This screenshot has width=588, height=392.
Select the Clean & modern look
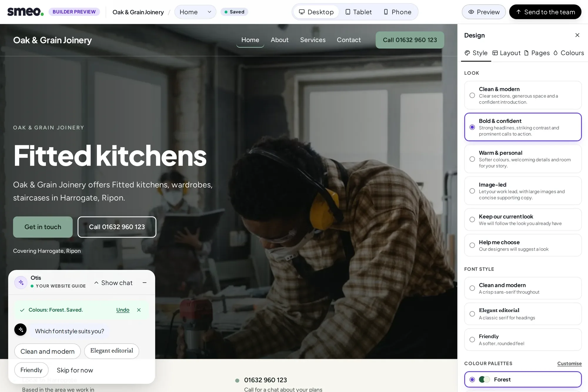523,95
